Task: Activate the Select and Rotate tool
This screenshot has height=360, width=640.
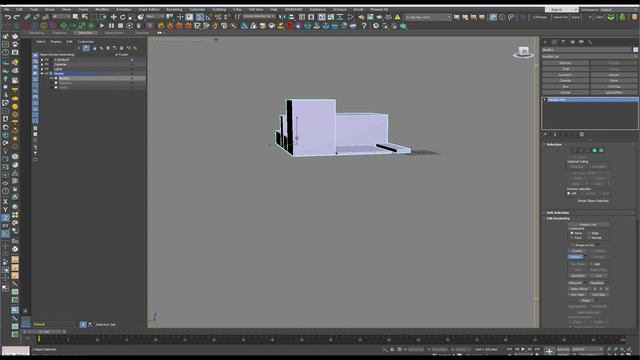Action: click(122, 17)
